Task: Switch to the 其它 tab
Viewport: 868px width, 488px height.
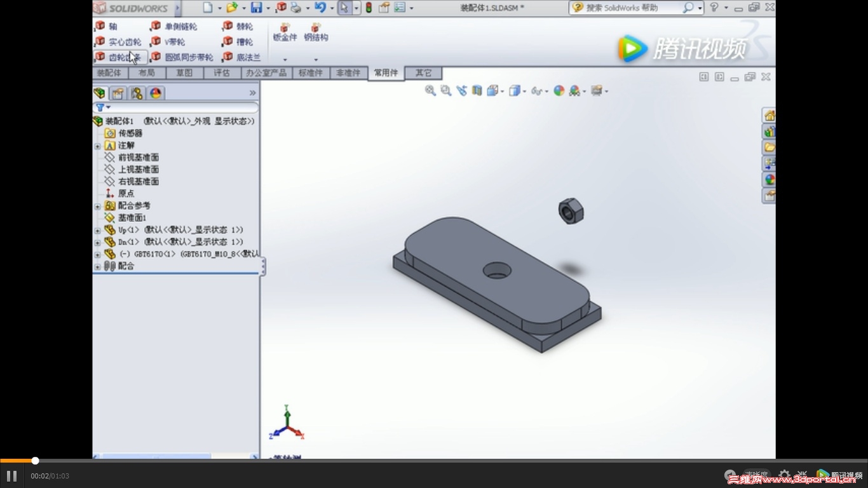Action: point(423,73)
